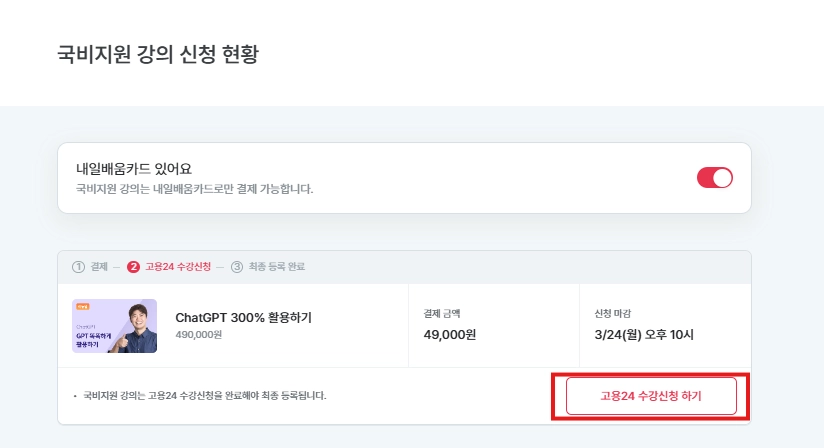Select the 고용24 수강신청 step label
This screenshot has width=824, height=448.
(x=177, y=267)
